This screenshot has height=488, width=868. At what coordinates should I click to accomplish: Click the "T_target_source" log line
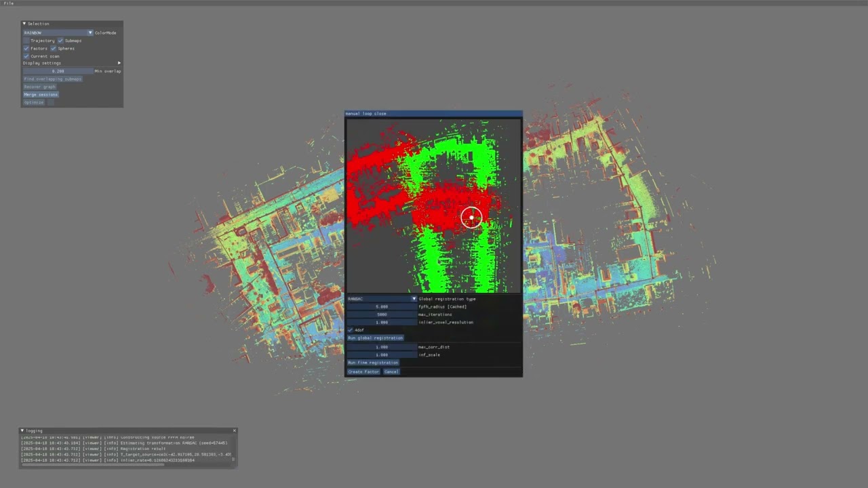[126, 455]
